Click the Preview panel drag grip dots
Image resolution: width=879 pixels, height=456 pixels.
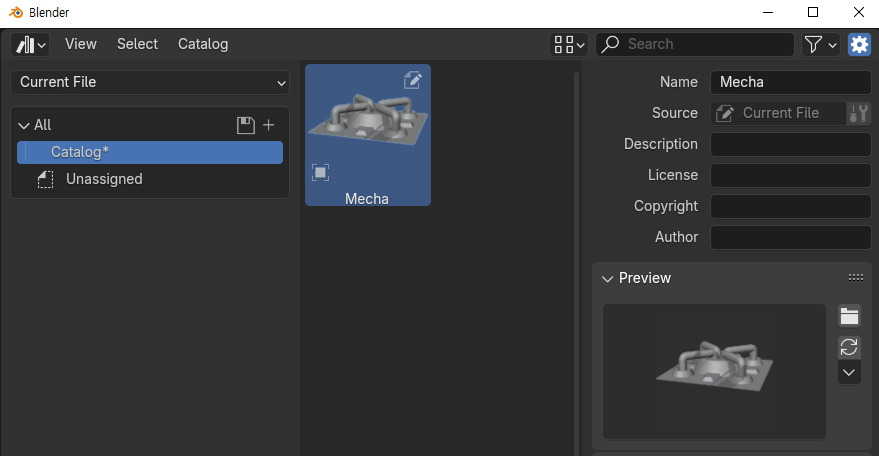tap(855, 277)
